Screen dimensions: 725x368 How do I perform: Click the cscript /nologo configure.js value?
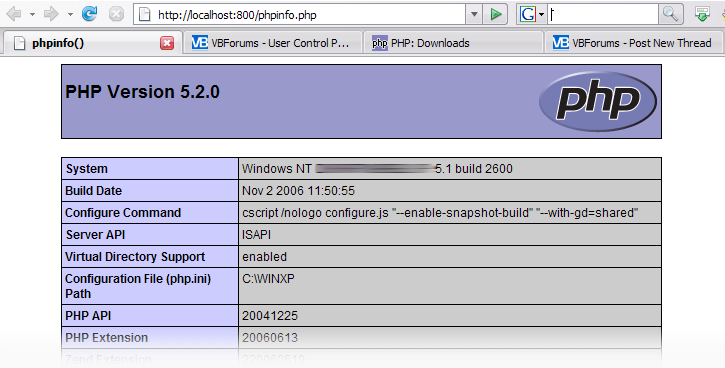coord(440,213)
